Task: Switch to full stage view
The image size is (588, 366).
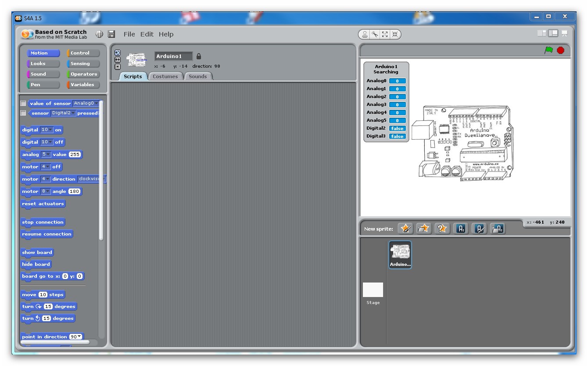Action: coord(553,33)
